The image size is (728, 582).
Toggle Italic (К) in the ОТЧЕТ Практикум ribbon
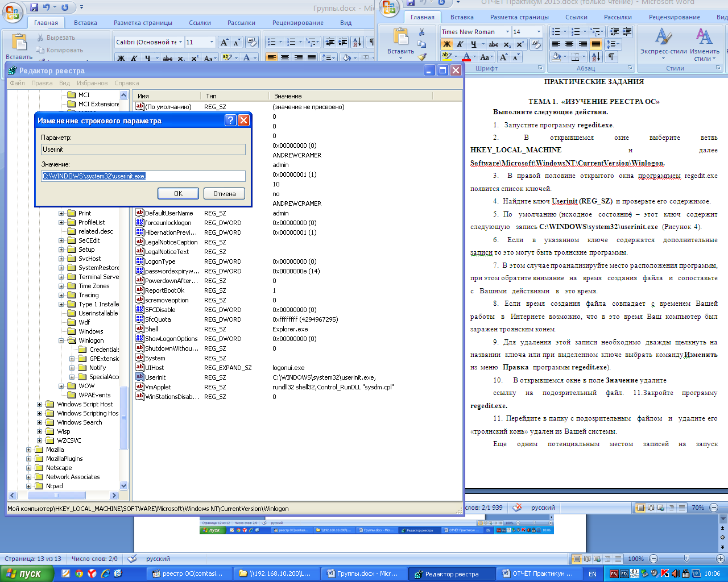tap(460, 44)
